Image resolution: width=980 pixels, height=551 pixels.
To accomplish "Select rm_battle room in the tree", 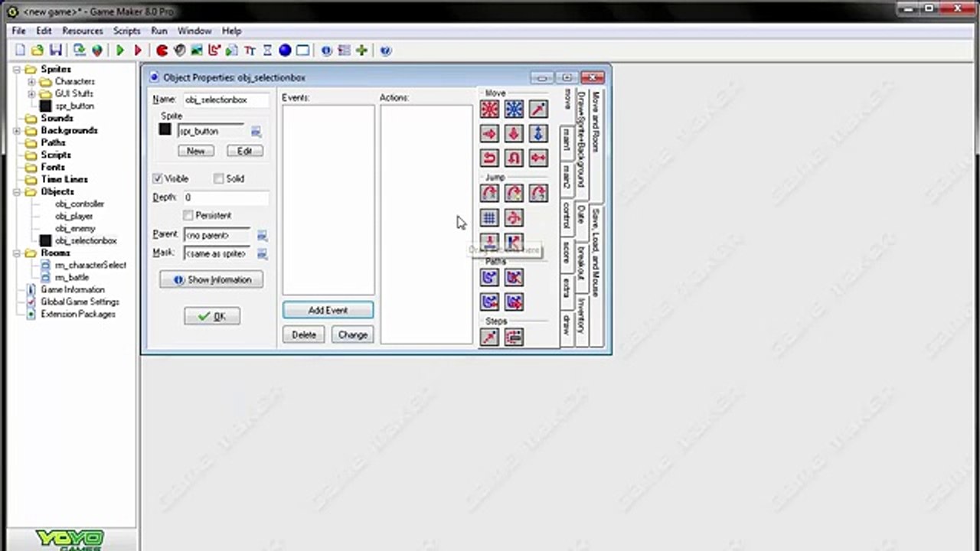I will click(x=72, y=278).
